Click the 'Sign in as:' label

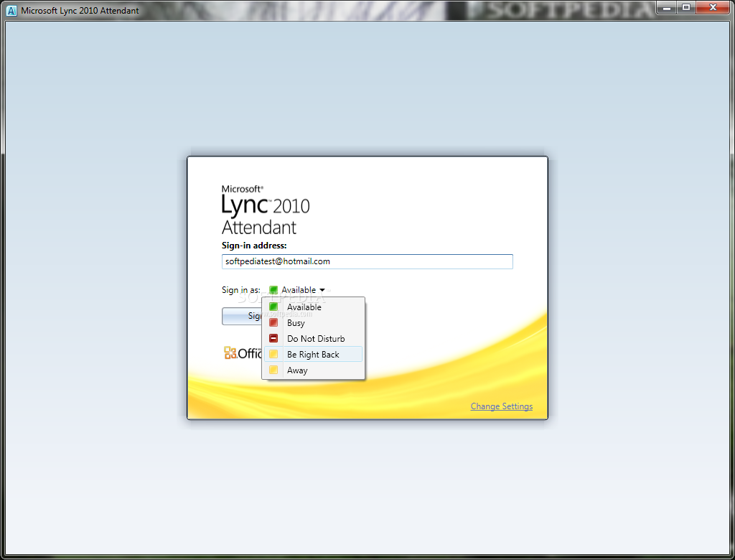click(241, 290)
